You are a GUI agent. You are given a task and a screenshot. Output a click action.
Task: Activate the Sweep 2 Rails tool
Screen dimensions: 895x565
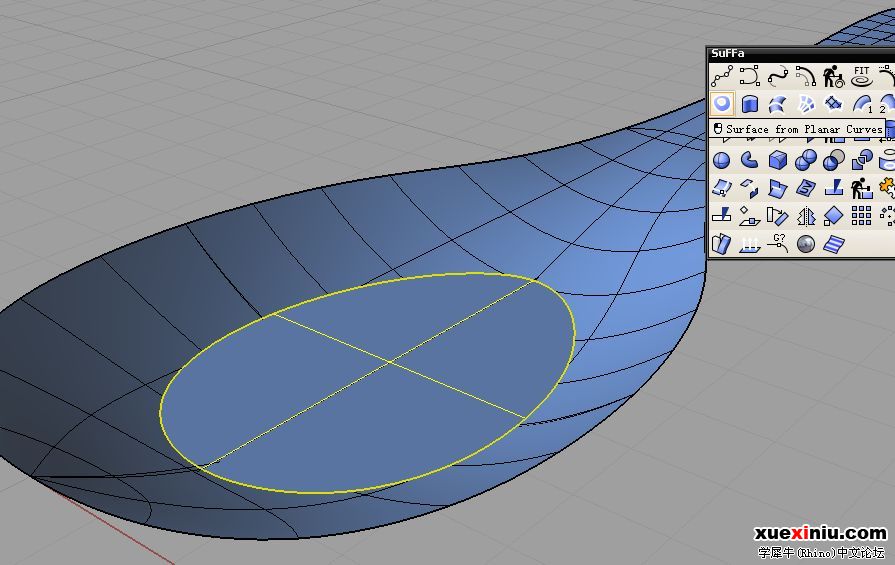[886, 104]
